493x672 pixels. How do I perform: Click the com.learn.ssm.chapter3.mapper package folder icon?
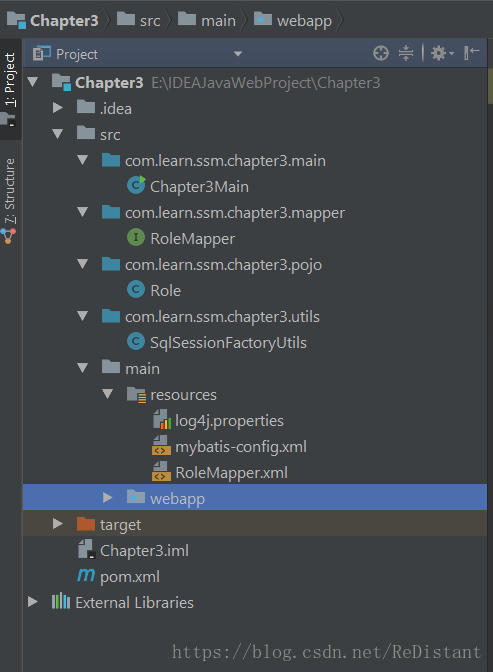point(111,212)
